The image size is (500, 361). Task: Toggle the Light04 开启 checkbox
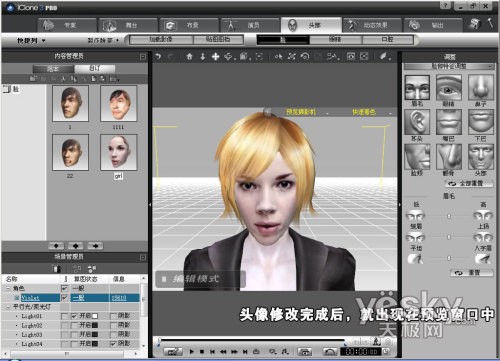(75, 343)
